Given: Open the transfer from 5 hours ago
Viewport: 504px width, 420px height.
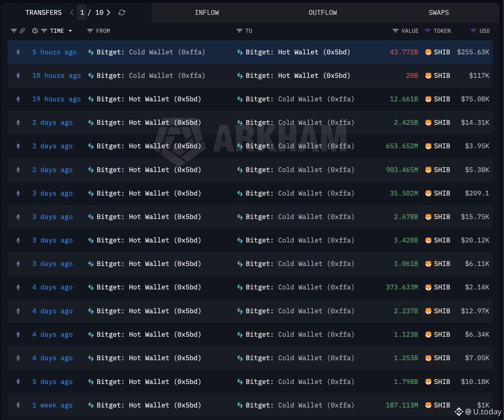Looking at the screenshot, I should [x=54, y=52].
